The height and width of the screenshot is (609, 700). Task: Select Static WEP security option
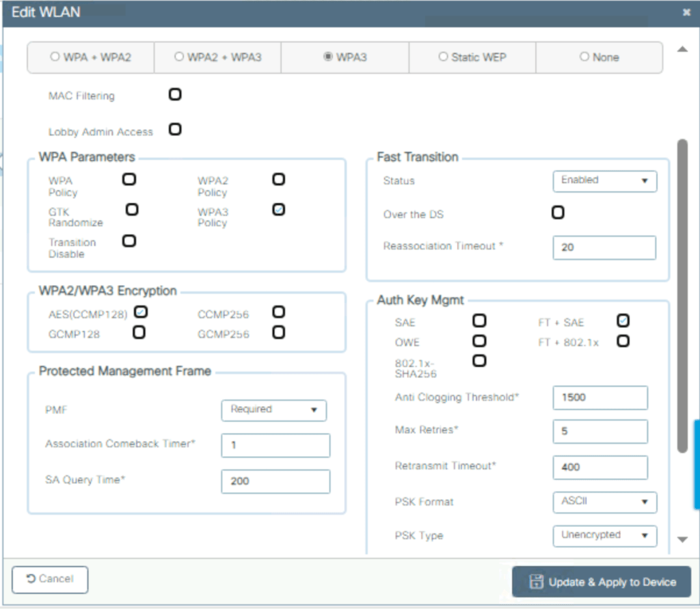click(x=443, y=57)
